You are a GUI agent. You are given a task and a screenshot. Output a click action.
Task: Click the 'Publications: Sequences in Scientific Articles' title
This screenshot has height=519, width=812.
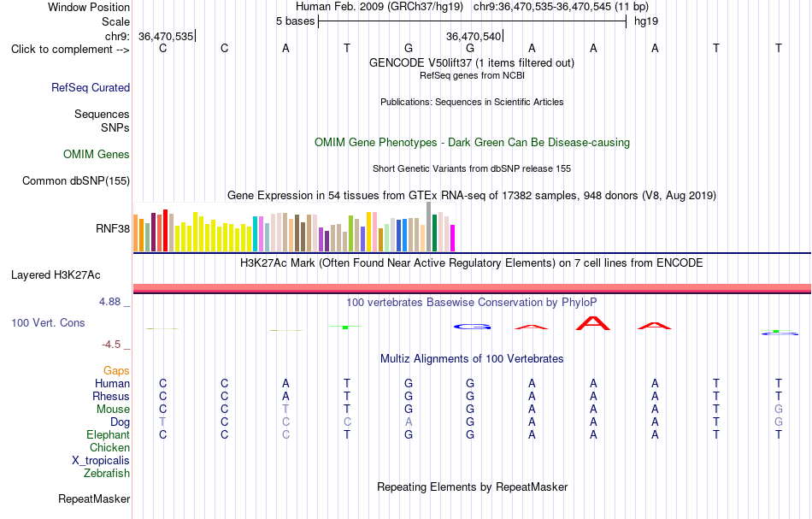point(472,102)
